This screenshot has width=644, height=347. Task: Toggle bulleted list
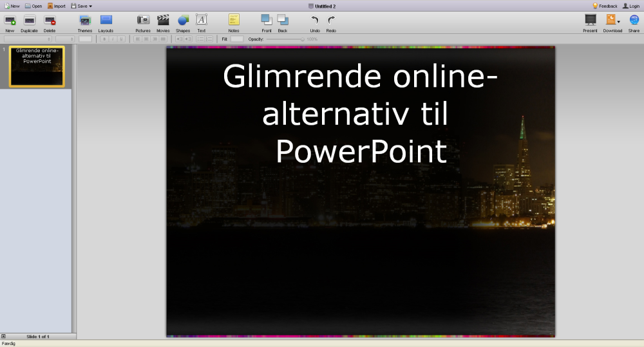200,39
